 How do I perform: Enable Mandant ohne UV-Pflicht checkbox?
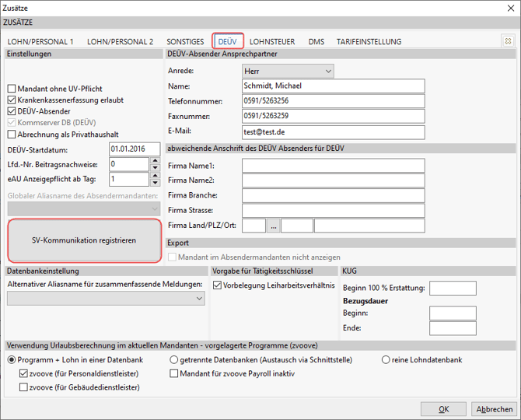(12, 89)
